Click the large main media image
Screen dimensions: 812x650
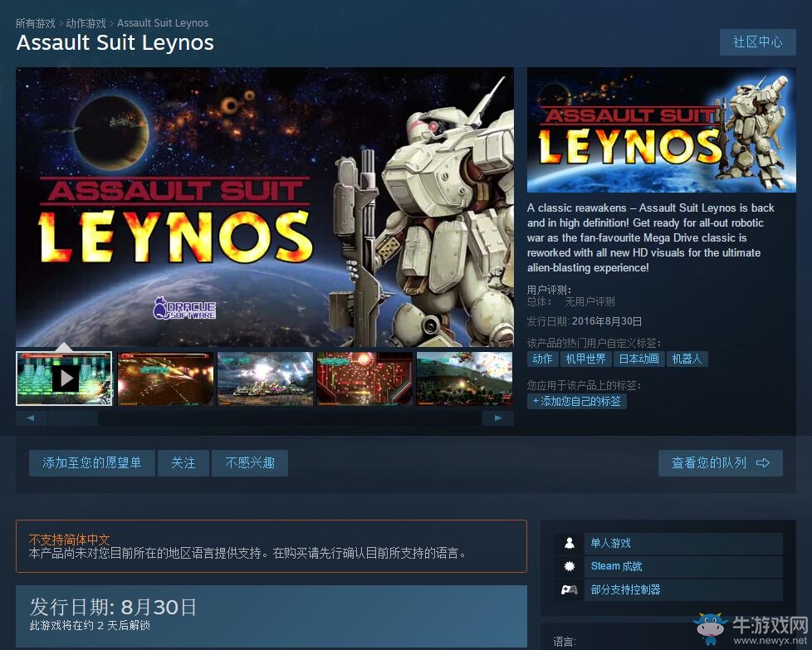coord(265,208)
